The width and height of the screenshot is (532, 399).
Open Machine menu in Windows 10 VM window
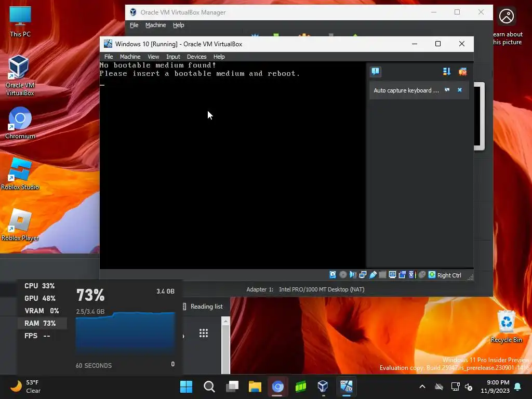tap(130, 57)
